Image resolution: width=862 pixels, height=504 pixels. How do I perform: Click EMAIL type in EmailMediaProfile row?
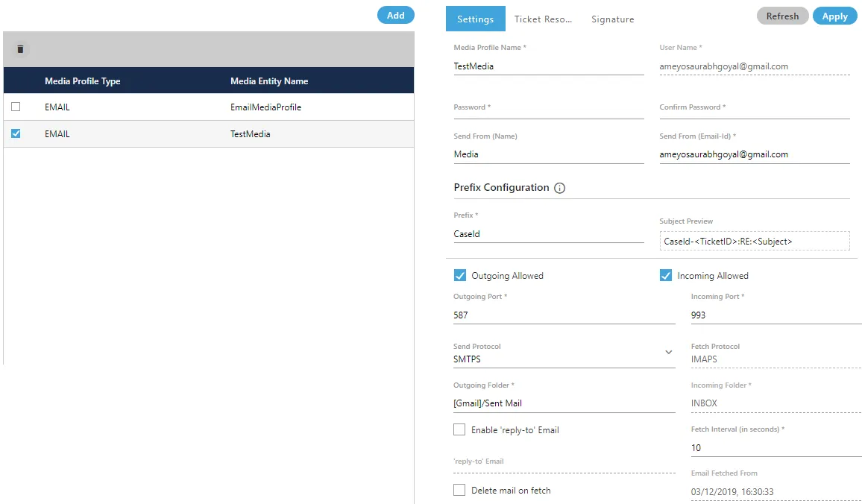pos(57,107)
